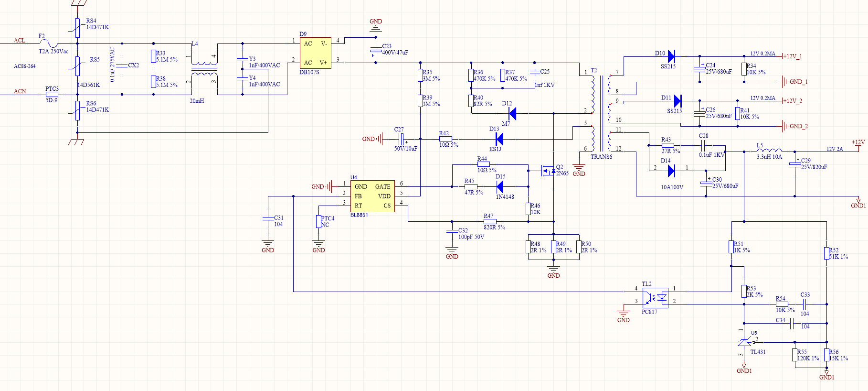The image size is (868, 391).
Task: Select resistor R42 symbol
Action: pyautogui.click(x=445, y=139)
